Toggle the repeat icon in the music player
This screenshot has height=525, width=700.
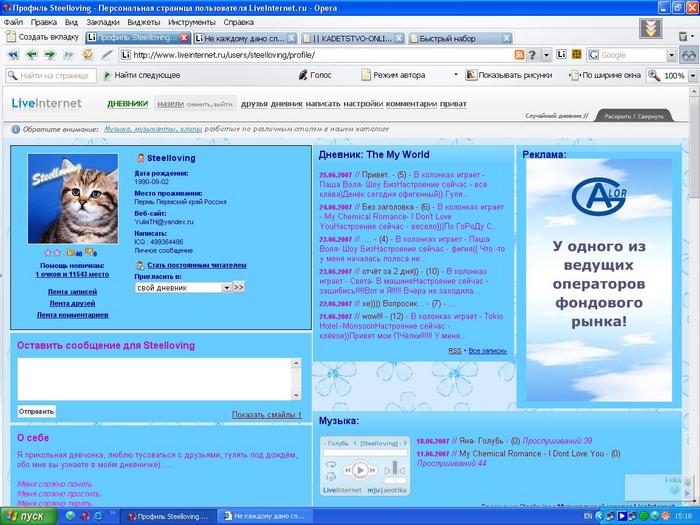click(x=330, y=465)
